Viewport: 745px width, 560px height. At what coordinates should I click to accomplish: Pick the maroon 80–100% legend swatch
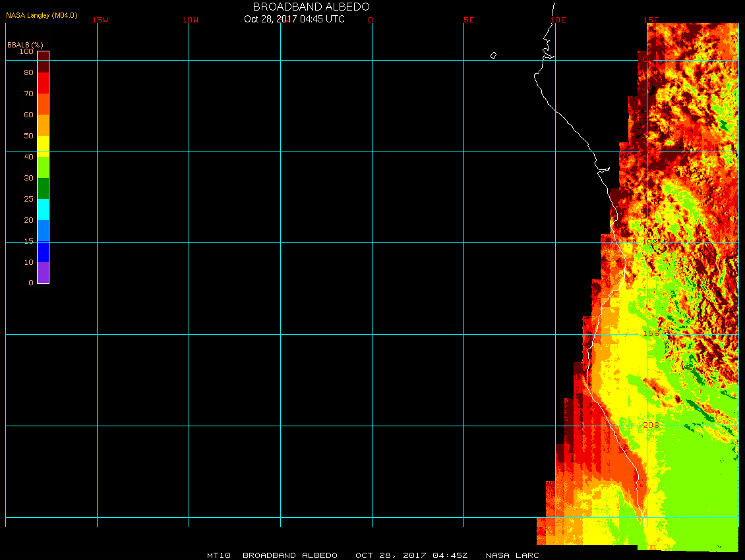(43, 61)
